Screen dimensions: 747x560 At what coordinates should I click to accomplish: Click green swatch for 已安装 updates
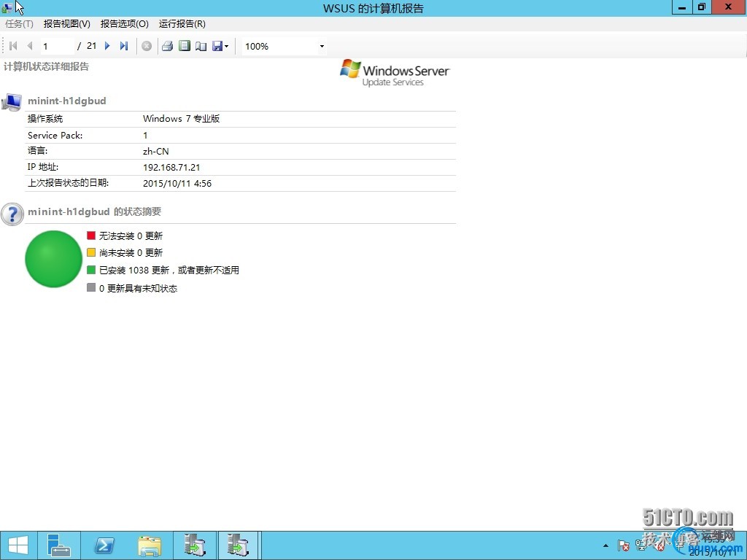[91, 270]
